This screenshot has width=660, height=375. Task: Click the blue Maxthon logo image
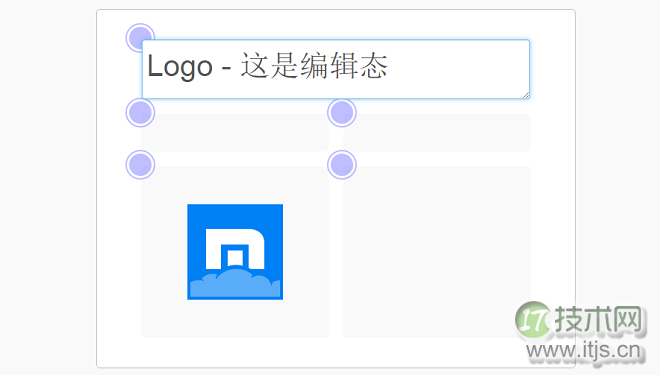tap(235, 252)
